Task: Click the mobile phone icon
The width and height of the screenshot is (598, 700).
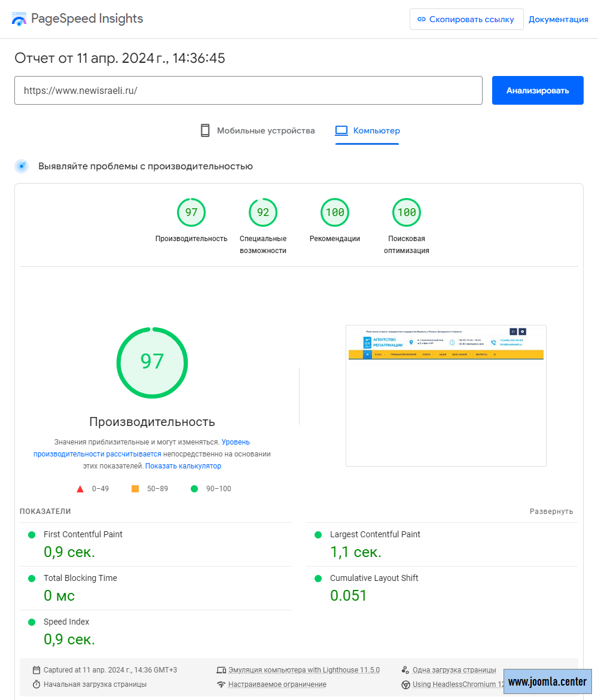Action: click(x=205, y=130)
